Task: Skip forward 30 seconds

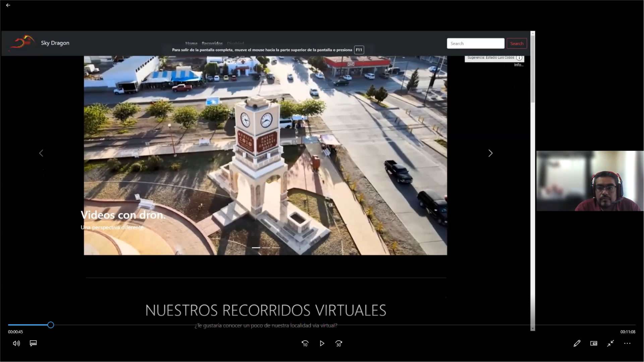Action: [x=339, y=344]
